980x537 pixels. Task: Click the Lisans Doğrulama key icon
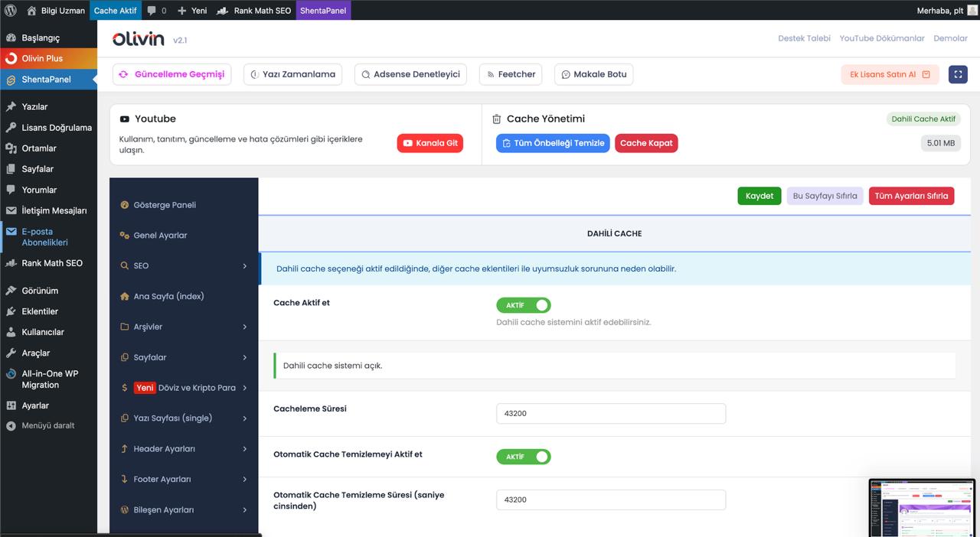(11, 128)
